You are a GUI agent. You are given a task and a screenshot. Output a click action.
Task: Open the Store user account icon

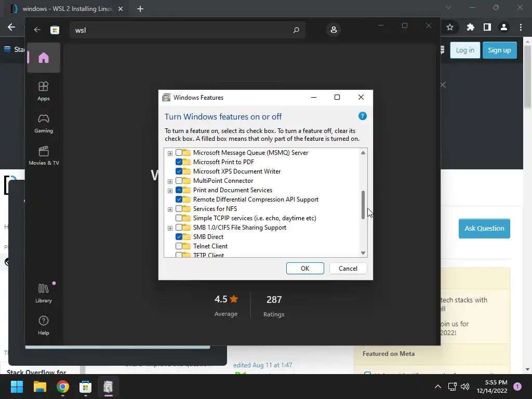pyautogui.click(x=334, y=30)
